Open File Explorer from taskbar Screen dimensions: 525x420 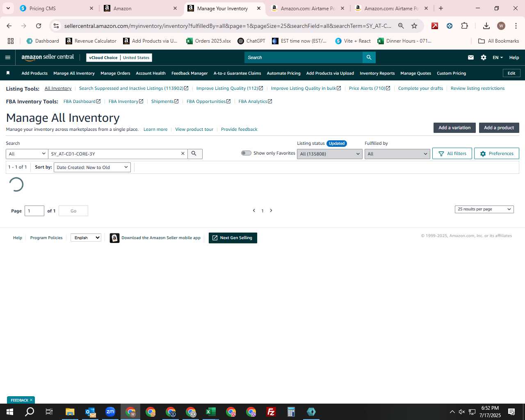click(70, 412)
